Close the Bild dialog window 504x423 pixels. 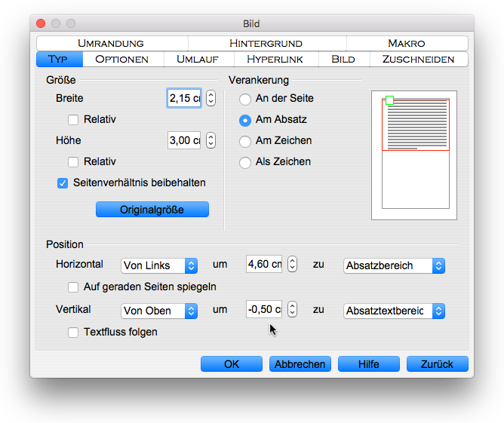coord(41,23)
